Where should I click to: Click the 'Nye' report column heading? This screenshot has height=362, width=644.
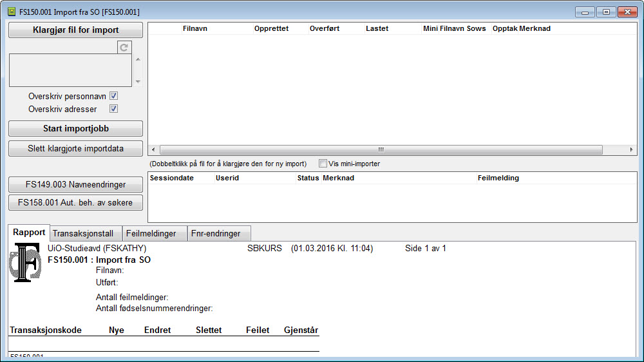[116, 330]
